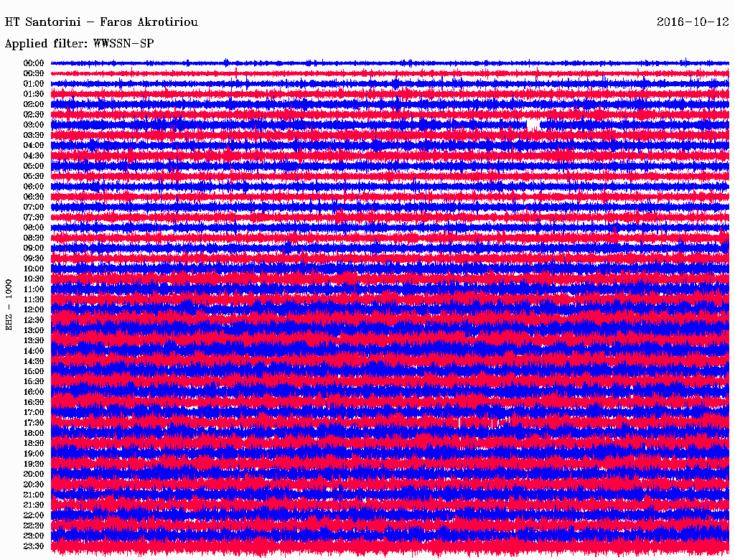Select the 13:00 time label
The width and height of the screenshot is (735, 560).
34,331
